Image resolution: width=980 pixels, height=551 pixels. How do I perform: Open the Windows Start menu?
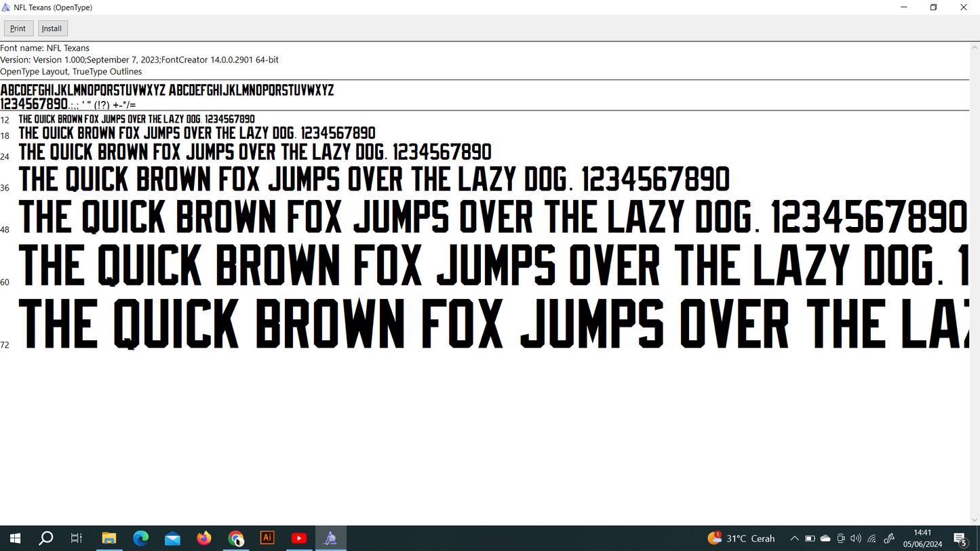click(x=15, y=538)
